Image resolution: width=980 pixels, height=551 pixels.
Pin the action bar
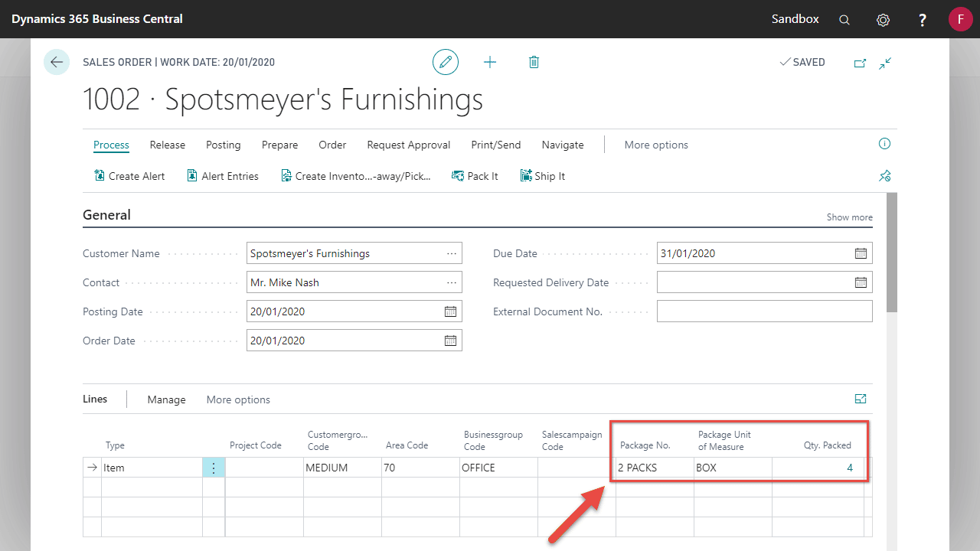click(x=884, y=176)
